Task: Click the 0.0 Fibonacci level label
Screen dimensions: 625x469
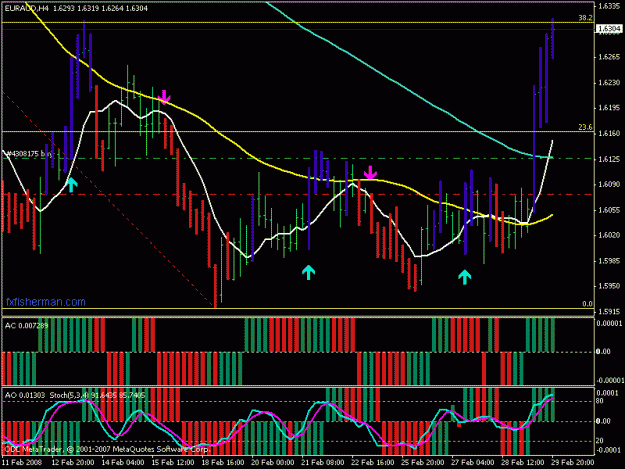Action: click(587, 304)
